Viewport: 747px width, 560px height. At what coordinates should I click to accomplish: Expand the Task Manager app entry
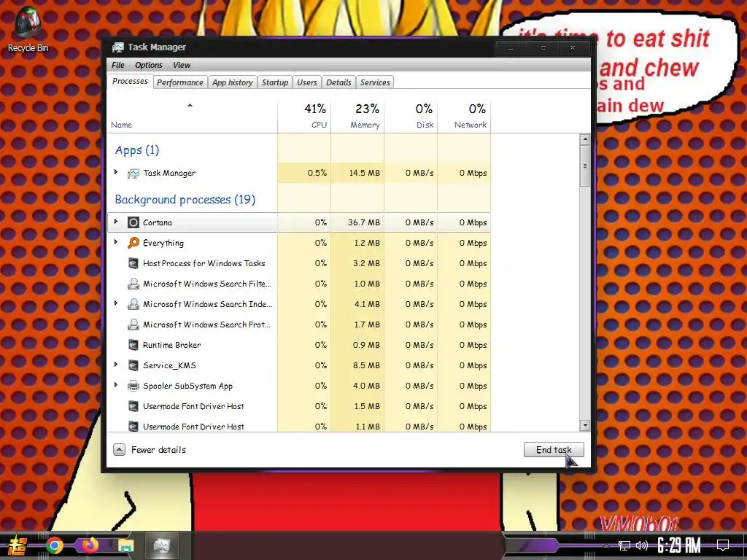[x=116, y=172]
